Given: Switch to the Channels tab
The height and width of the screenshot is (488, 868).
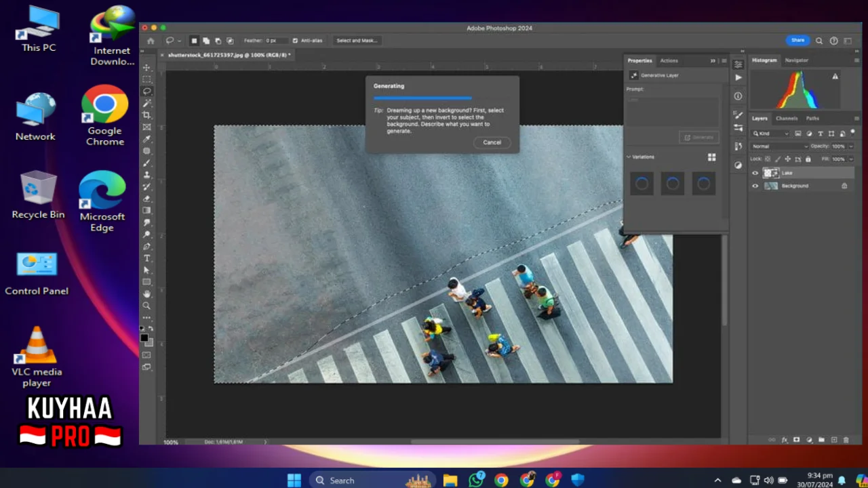Looking at the screenshot, I should coord(787,119).
